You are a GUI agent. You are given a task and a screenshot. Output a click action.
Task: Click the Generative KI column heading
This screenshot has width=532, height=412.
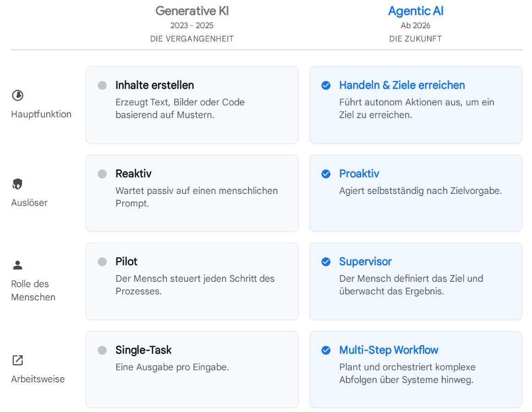(x=192, y=11)
